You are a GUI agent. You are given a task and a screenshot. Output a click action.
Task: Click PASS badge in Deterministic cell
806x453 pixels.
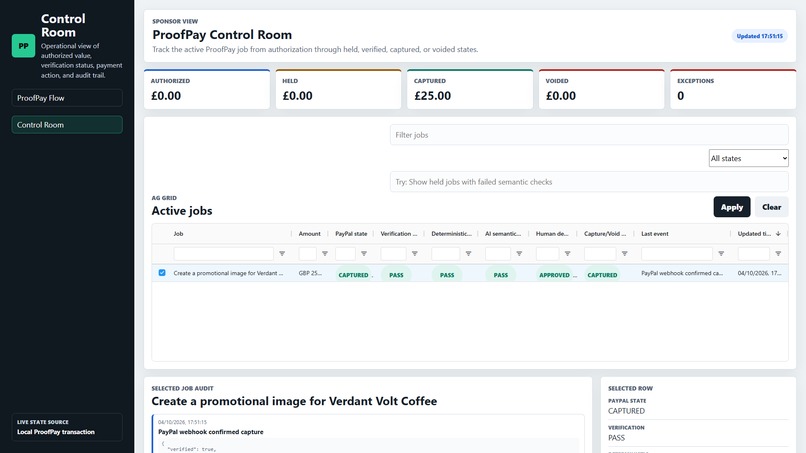[x=447, y=275]
